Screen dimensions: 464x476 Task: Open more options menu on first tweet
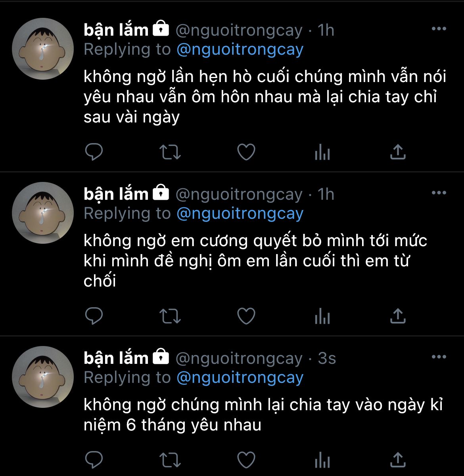click(x=439, y=29)
